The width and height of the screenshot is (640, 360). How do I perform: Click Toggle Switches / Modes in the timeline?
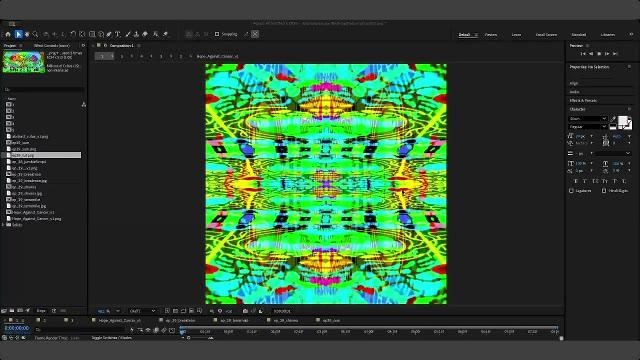[111, 338]
